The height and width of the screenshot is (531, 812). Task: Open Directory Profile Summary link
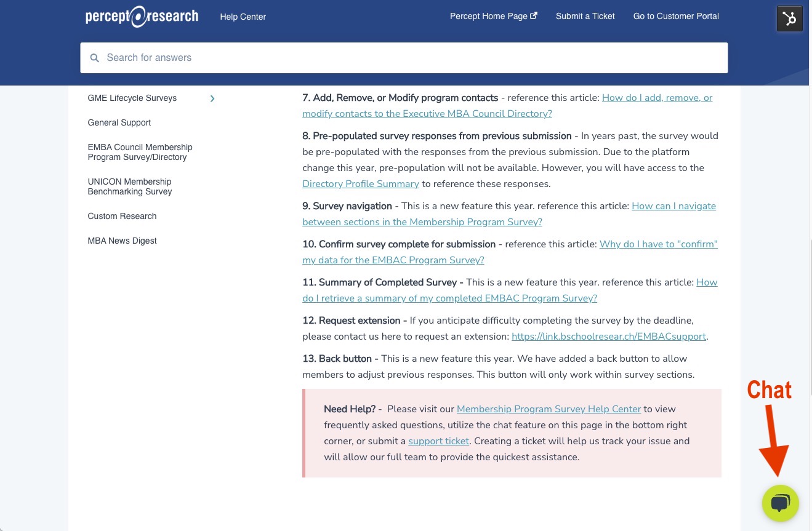[361, 183]
